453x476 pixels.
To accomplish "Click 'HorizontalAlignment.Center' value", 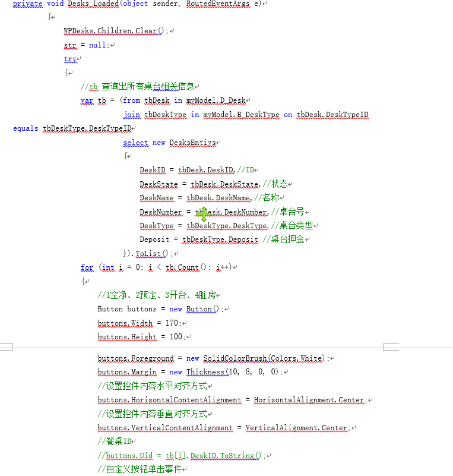I will [309, 400].
